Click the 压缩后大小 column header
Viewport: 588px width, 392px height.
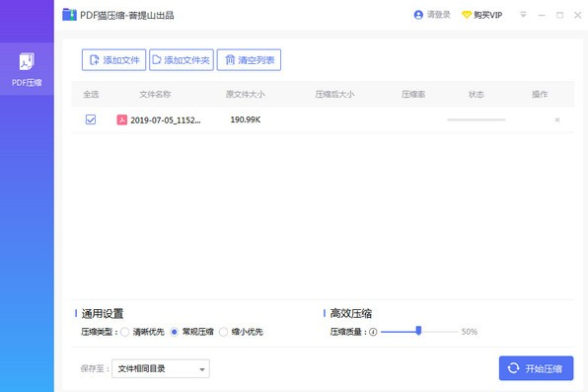[334, 94]
